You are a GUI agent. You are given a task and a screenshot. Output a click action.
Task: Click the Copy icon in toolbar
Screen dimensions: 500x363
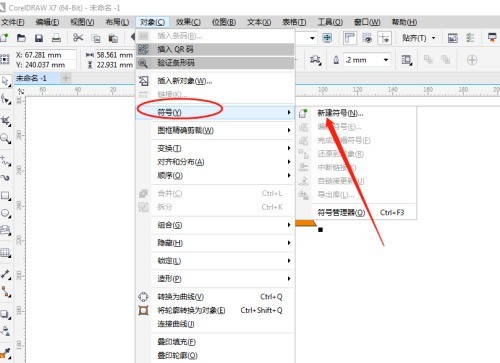[x=96, y=39]
